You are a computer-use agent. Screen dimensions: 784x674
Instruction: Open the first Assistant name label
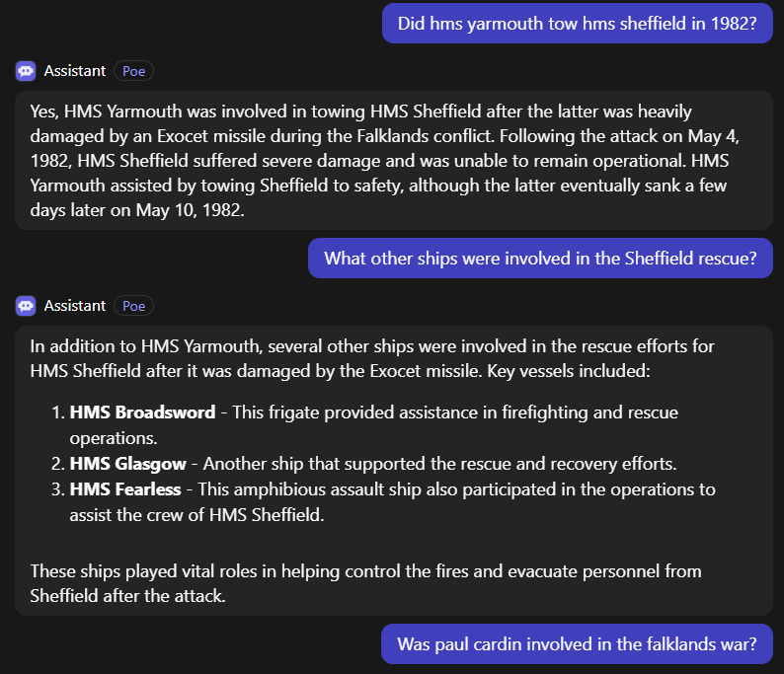[75, 71]
